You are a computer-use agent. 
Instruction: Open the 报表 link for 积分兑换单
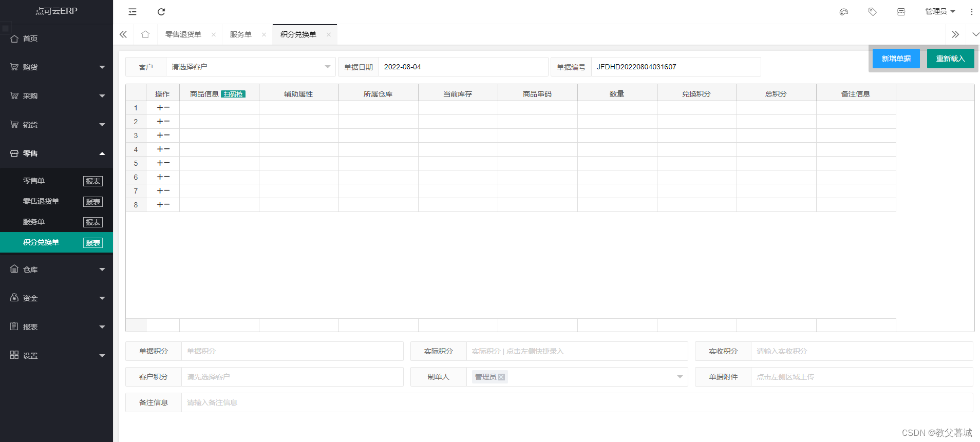click(93, 243)
